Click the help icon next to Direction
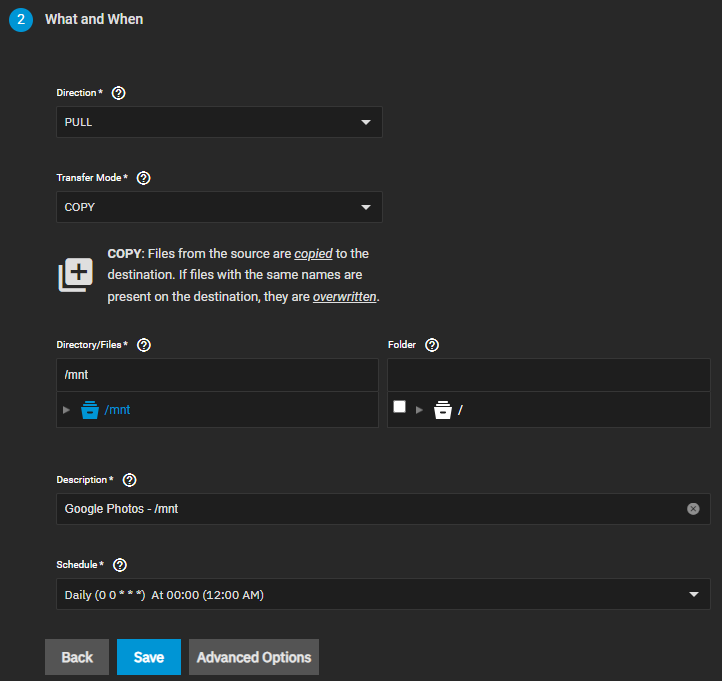This screenshot has height=681, width=722. [x=119, y=93]
